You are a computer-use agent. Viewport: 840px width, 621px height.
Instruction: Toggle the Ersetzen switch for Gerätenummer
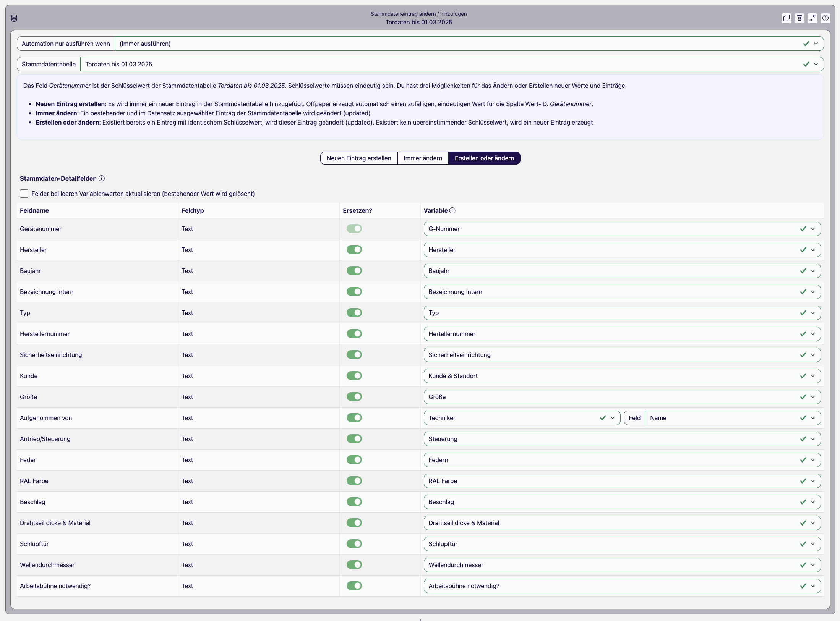tap(354, 228)
